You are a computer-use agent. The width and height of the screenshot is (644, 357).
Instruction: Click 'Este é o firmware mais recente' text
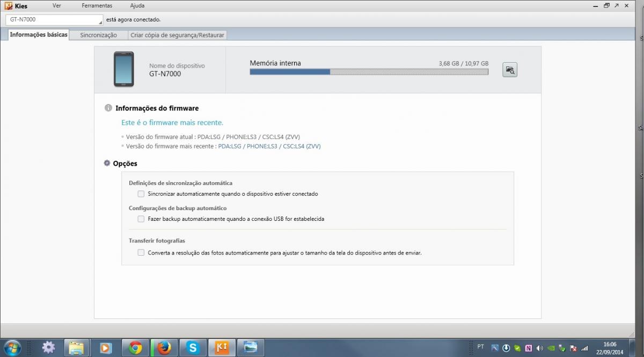(x=172, y=123)
